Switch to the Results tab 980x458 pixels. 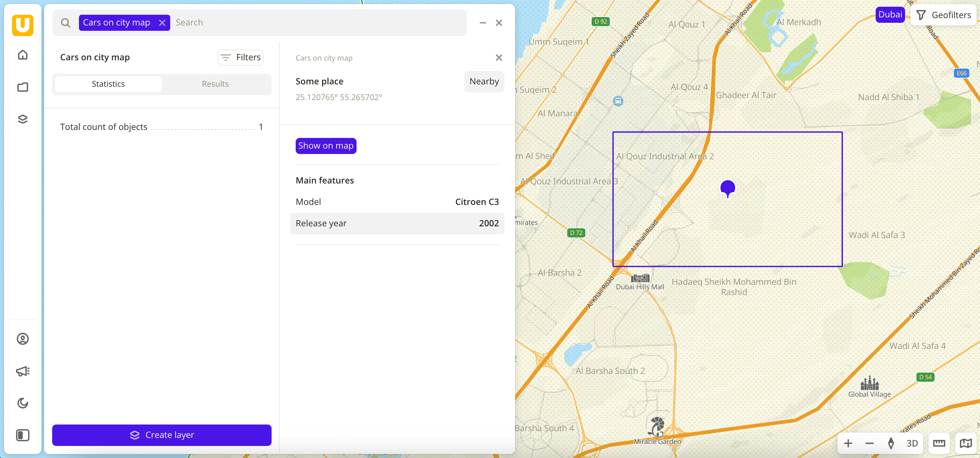(x=215, y=84)
